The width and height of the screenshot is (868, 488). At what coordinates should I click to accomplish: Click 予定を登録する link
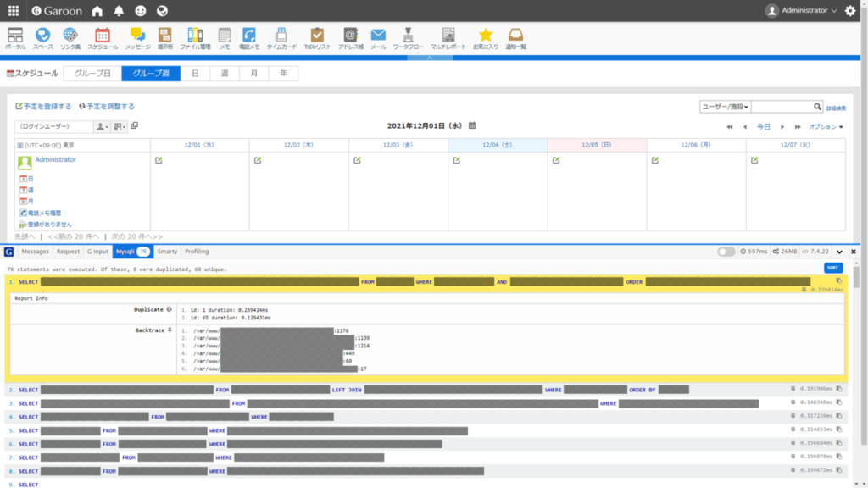point(44,106)
